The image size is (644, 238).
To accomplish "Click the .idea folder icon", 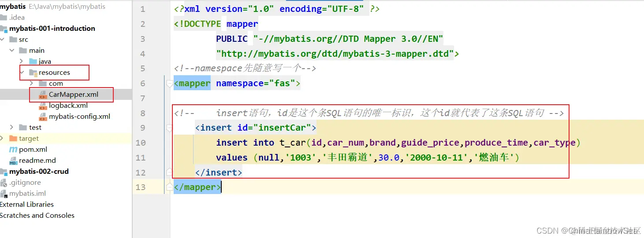I will coord(4,18).
